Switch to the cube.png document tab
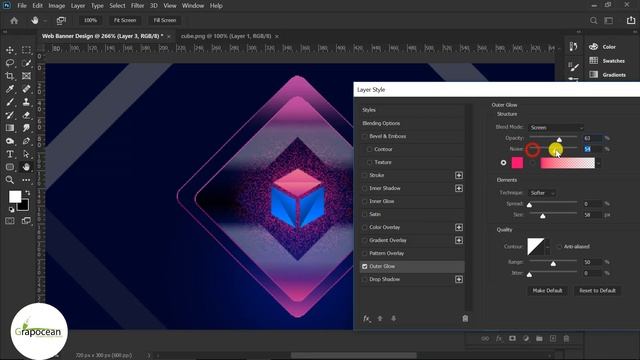Screen dimensions: 640x360 point(226,36)
